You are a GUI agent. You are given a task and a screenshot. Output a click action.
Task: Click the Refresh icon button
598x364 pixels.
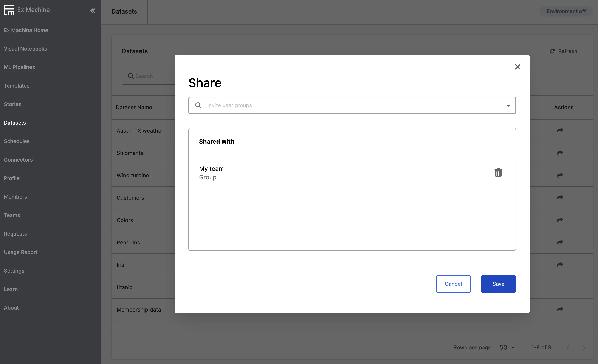[552, 51]
